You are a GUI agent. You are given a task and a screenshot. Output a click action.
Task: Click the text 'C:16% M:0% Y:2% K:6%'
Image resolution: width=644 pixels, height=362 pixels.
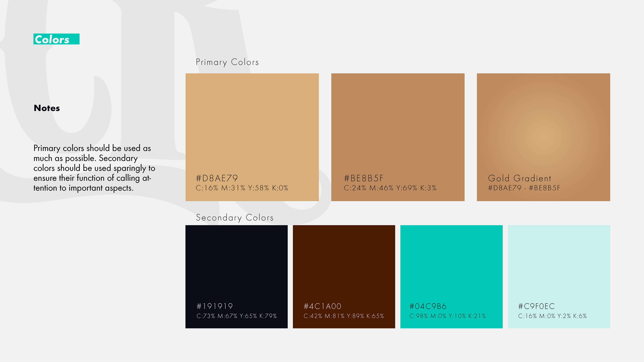[x=552, y=316]
